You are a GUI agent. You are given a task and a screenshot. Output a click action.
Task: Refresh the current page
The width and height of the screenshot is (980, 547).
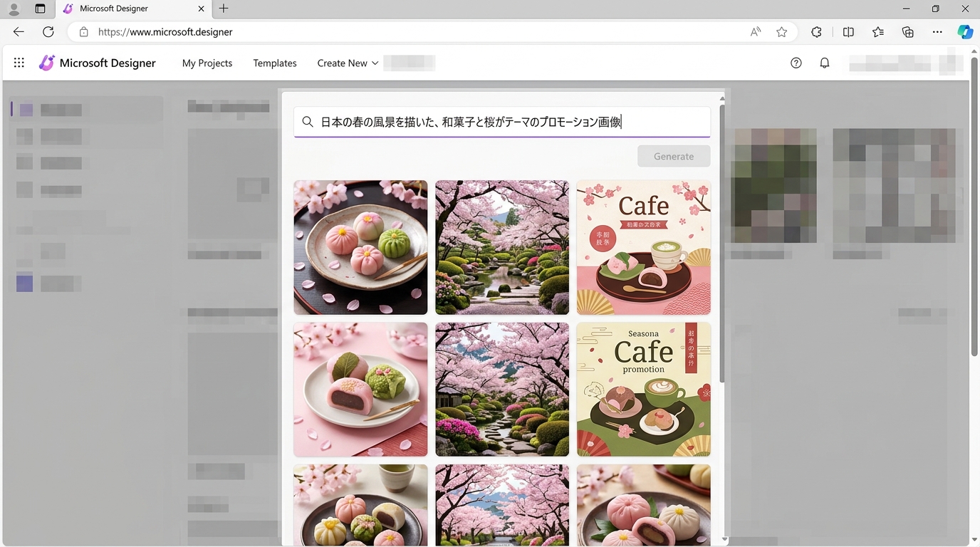point(48,32)
